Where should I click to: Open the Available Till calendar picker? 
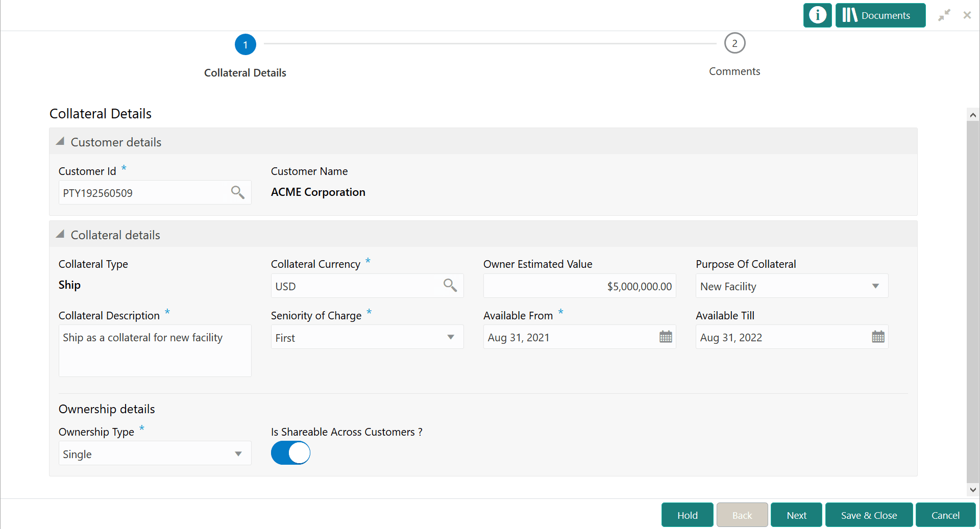tap(878, 337)
